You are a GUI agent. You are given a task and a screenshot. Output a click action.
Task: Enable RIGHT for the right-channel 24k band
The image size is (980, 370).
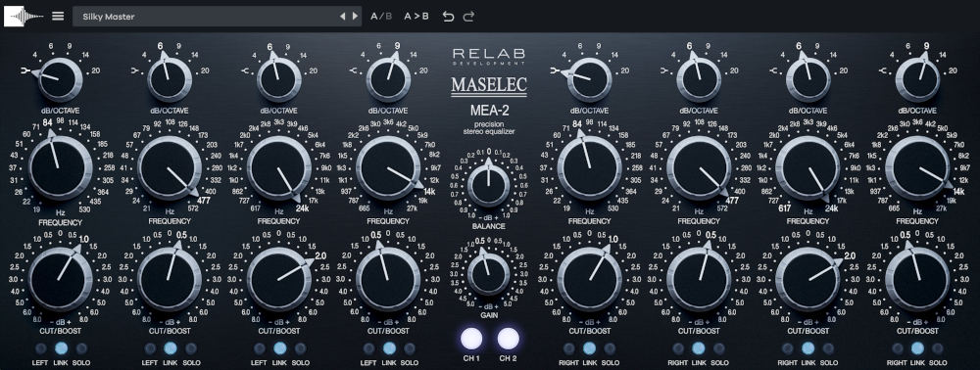tap(788, 348)
